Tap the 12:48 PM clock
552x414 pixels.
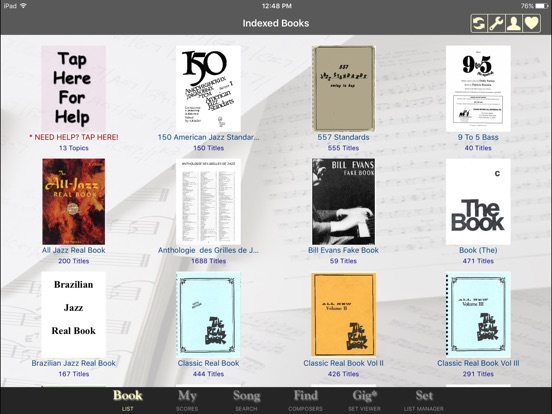(x=276, y=6)
